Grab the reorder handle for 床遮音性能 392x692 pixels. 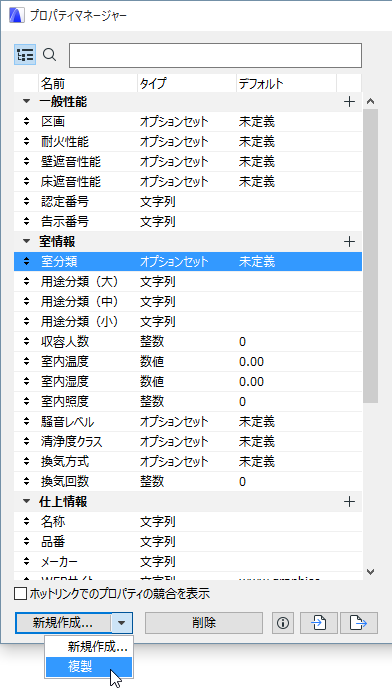pos(26,182)
